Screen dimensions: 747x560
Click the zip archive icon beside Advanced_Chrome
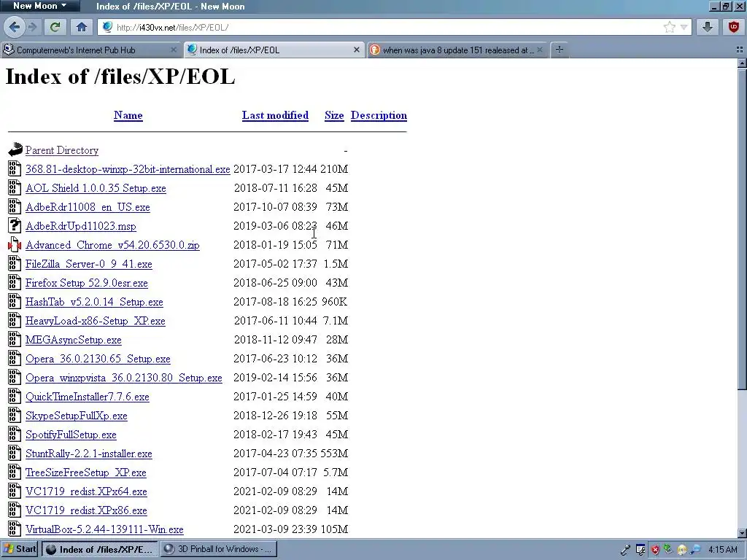point(15,244)
